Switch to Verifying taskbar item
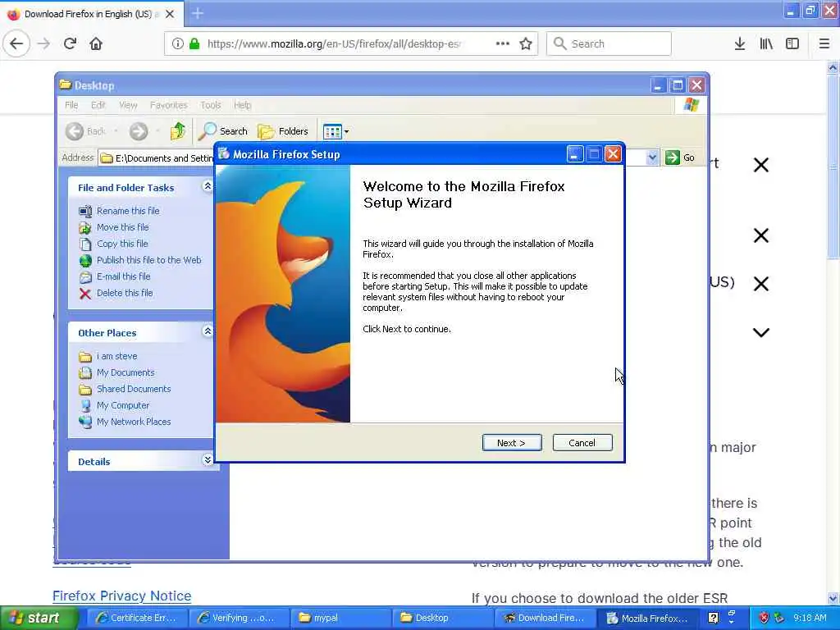The width and height of the screenshot is (840, 630). tap(240, 618)
